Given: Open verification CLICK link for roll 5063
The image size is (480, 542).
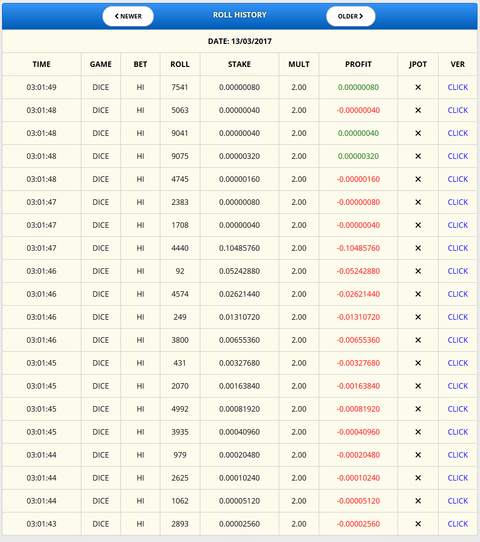Looking at the screenshot, I should click(x=458, y=110).
